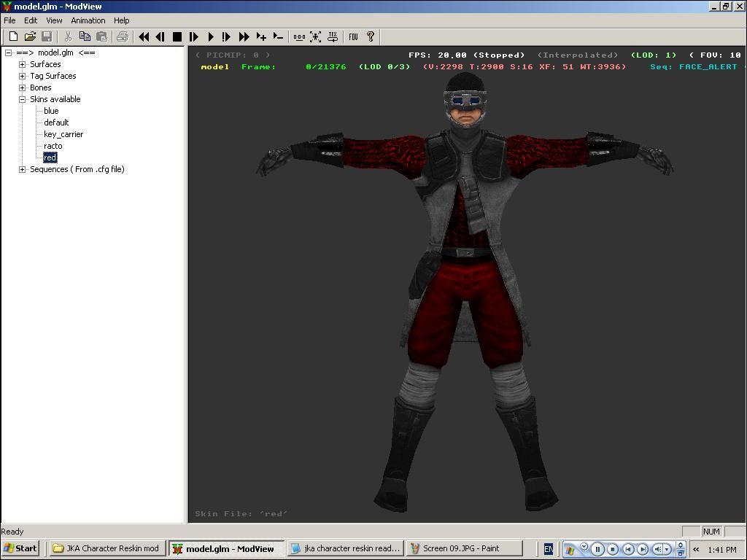Open the View menu
This screenshot has height=560, width=747.
coord(54,20)
